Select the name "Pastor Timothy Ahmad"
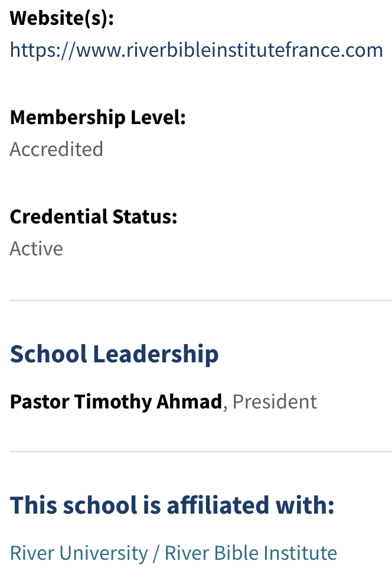The height and width of the screenshot is (584, 392). (116, 402)
